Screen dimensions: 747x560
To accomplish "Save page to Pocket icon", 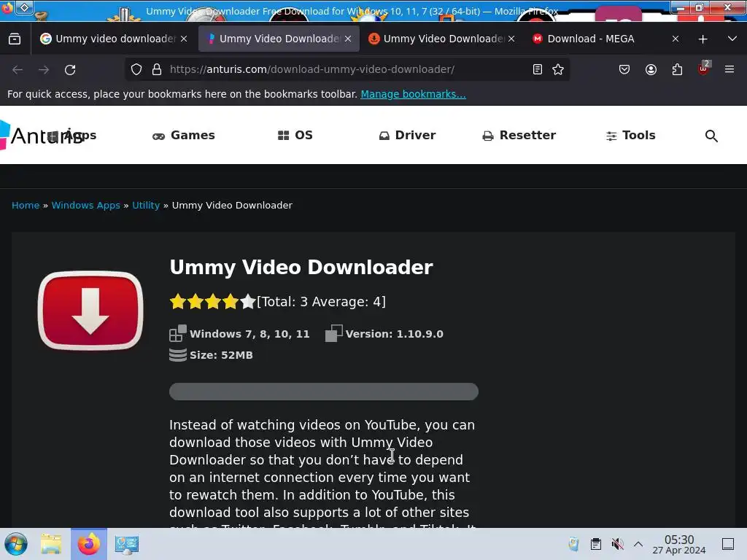I will click(x=624, y=69).
